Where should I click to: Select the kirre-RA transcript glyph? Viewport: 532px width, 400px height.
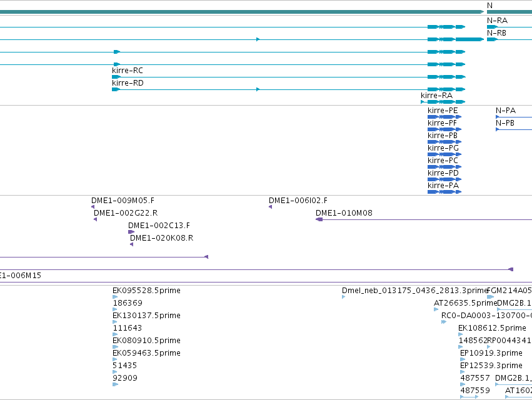[x=443, y=102]
